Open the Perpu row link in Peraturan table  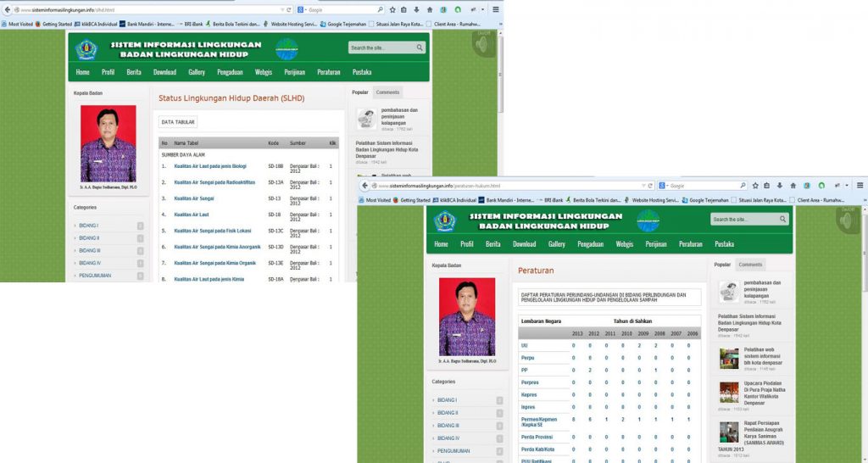[x=527, y=358]
